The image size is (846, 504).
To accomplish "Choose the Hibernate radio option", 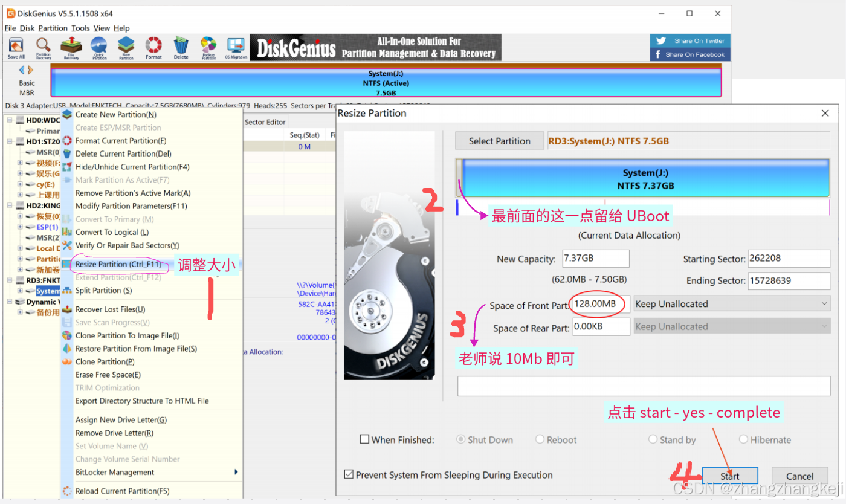I will pyautogui.click(x=743, y=439).
